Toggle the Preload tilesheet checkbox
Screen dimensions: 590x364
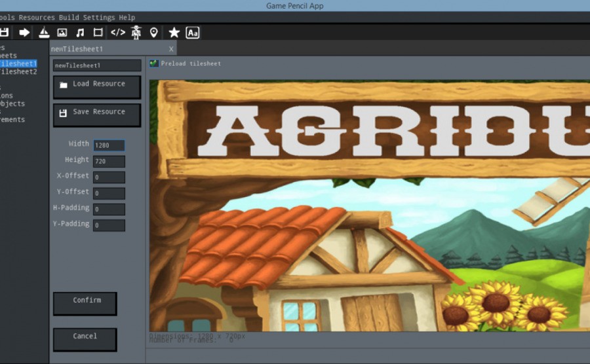(153, 63)
